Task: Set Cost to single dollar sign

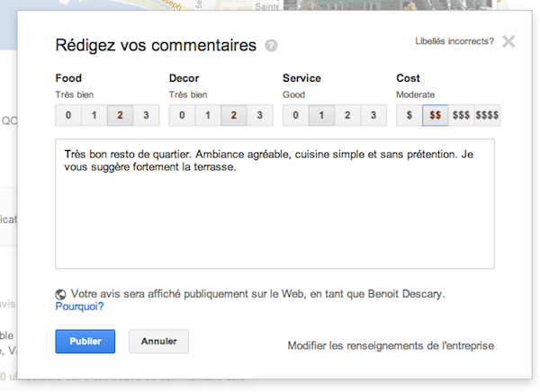Action: tap(409, 115)
